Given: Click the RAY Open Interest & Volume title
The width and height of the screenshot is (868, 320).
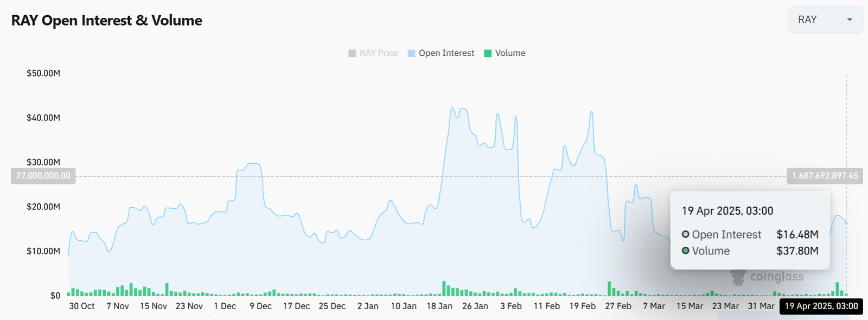Looking at the screenshot, I should pyautogui.click(x=107, y=21).
